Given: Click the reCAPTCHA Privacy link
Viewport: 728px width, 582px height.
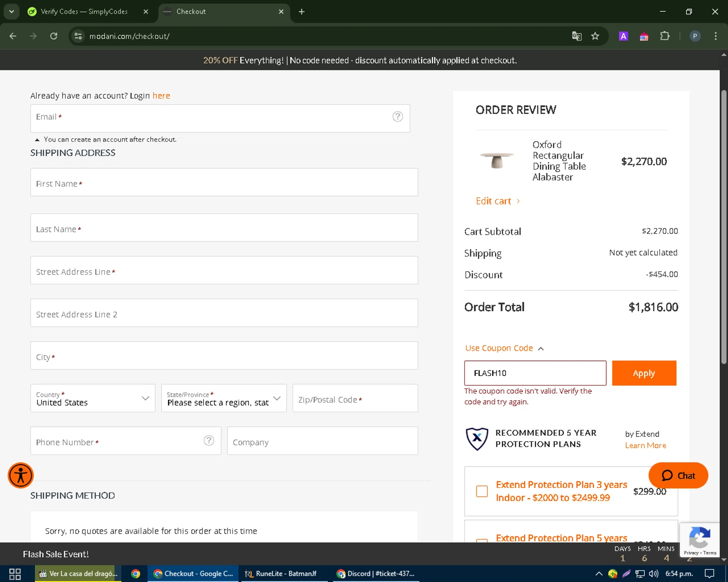Looking at the screenshot, I should click(691, 553).
